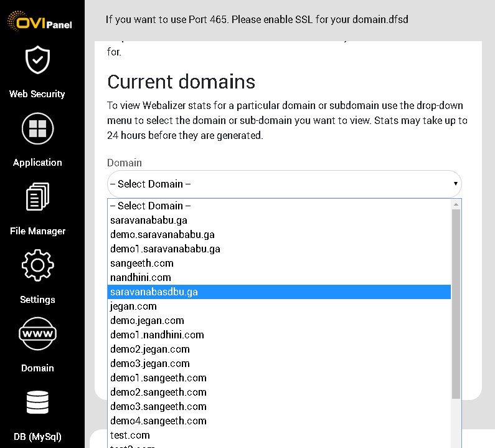Open the Domain www globe icon
This screenshot has width=495, height=448.
pos(37,333)
